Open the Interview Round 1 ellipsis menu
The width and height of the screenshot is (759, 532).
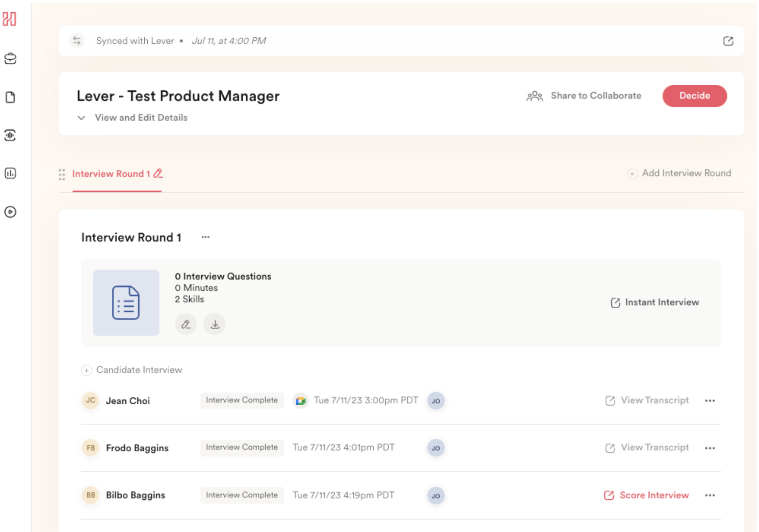[x=206, y=238]
